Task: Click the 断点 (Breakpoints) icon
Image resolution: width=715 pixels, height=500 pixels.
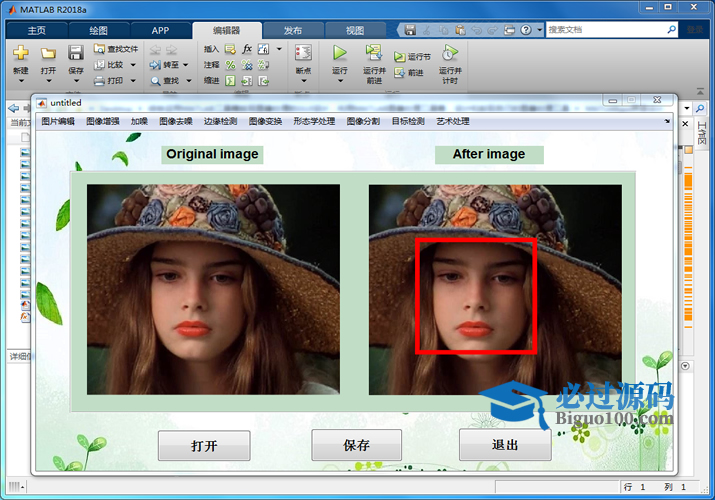Action: (303, 53)
